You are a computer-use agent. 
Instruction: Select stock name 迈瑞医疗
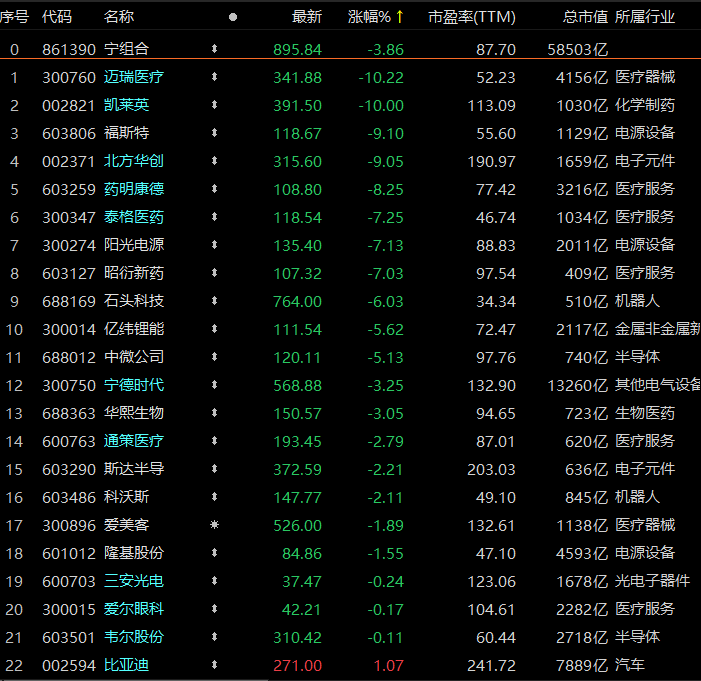pos(134,77)
